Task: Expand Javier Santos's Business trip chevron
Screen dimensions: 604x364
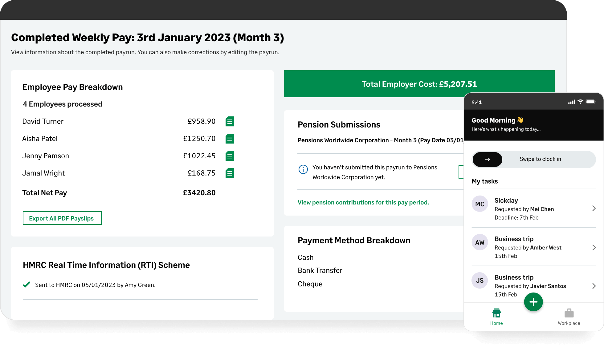Action: (x=594, y=286)
